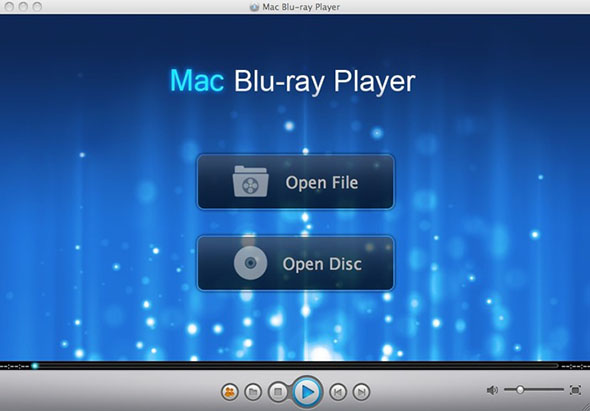Click the 'Mac Blu-ray Player' window title text

point(301,7)
